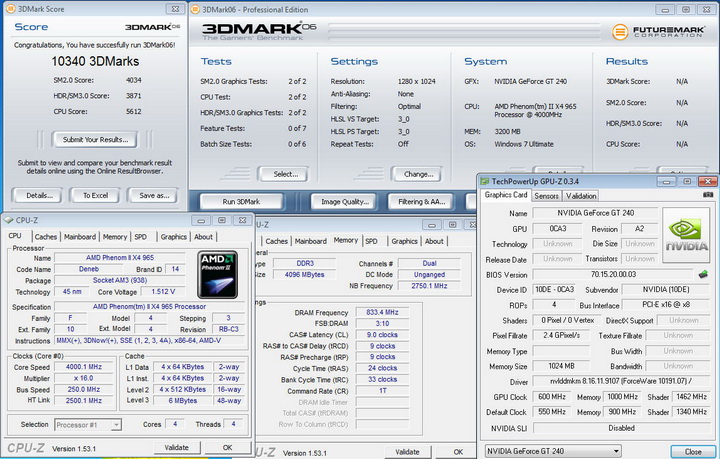The height and width of the screenshot is (459, 720).
Task: Click the AMD Phenom II logo in CPU-Z
Action: click(x=217, y=274)
